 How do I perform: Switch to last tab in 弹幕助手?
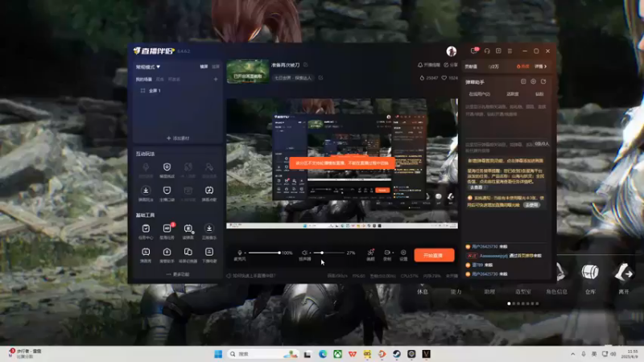(x=539, y=94)
